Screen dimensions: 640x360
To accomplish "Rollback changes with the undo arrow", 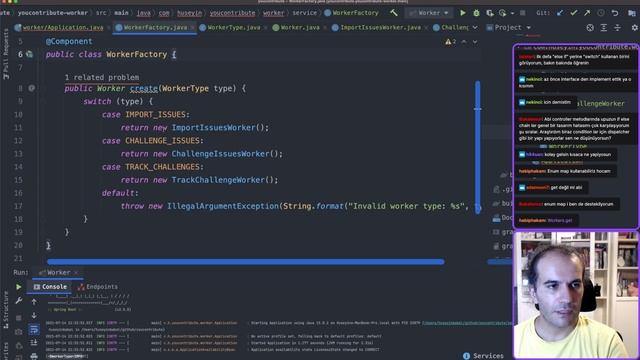I will coord(615,13).
